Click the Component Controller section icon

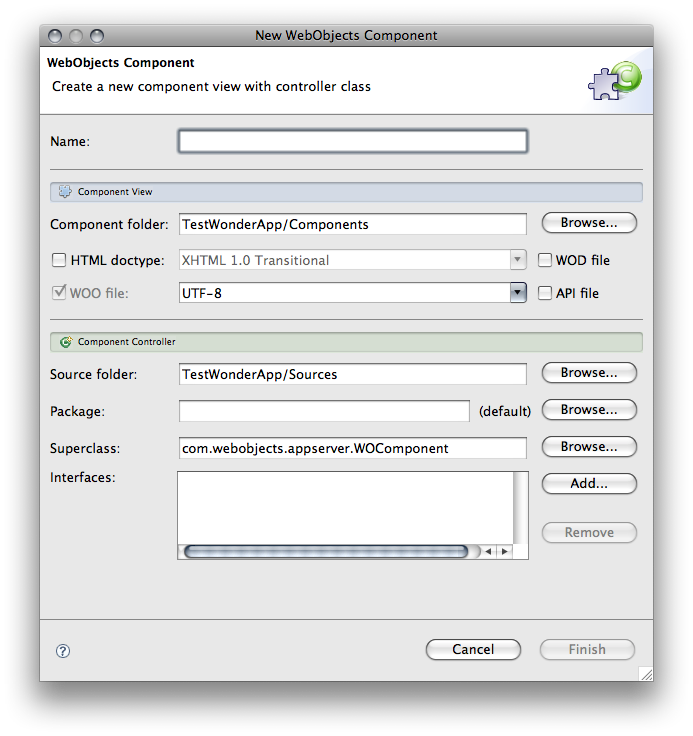[66, 342]
